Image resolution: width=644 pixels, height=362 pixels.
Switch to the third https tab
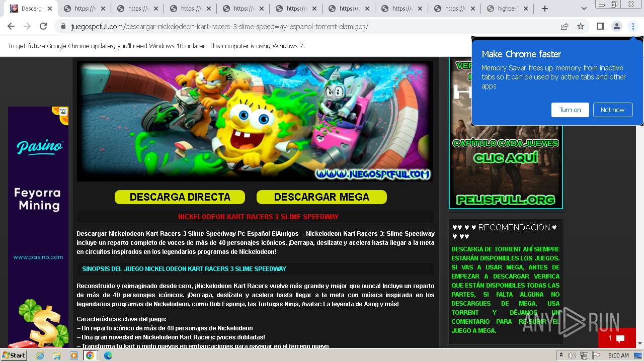pos(191,9)
